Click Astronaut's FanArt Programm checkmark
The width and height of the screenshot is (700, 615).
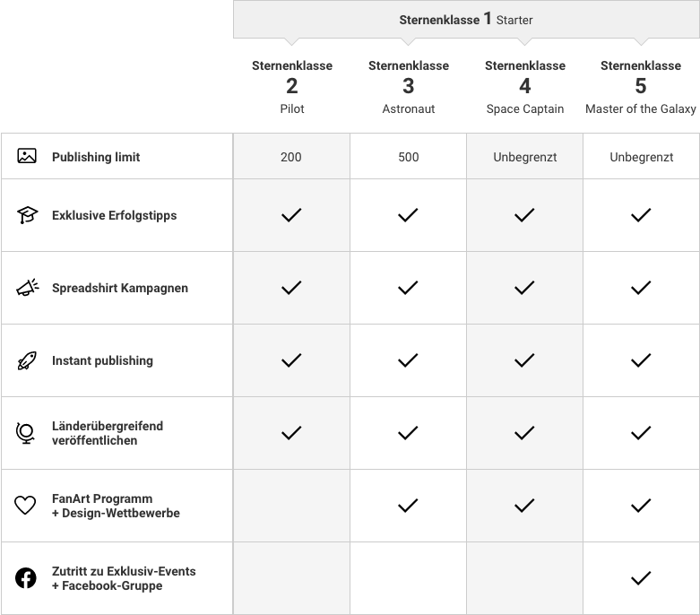408,506
